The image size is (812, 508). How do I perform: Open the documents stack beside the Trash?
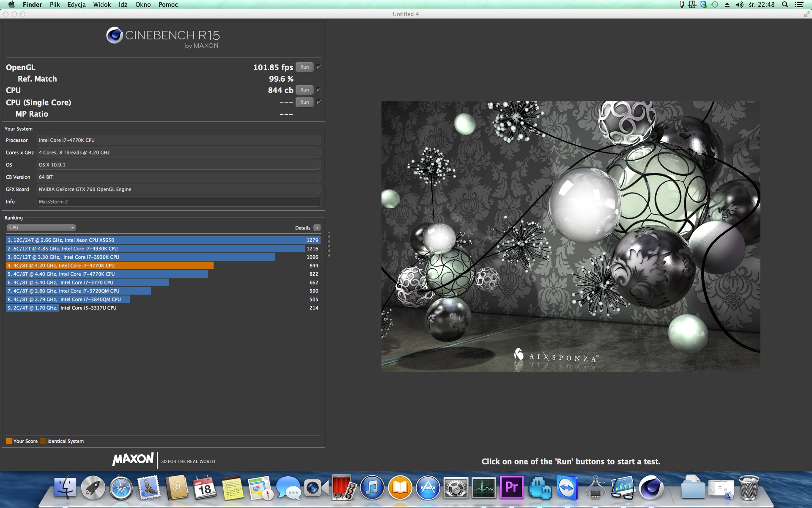coord(721,489)
